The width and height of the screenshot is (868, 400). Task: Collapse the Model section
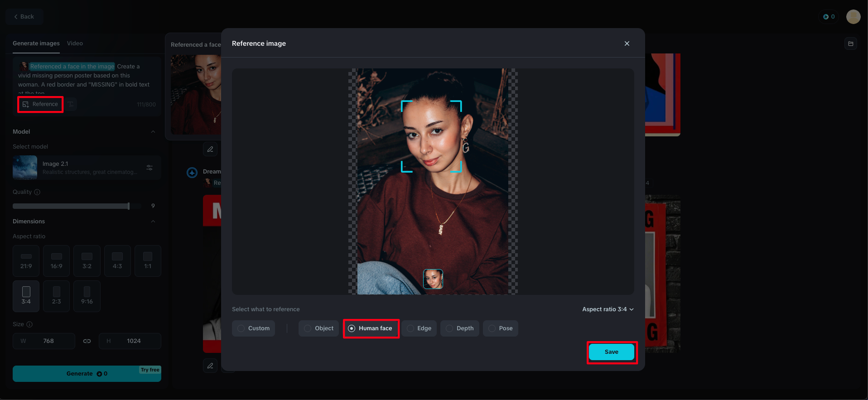pyautogui.click(x=153, y=132)
